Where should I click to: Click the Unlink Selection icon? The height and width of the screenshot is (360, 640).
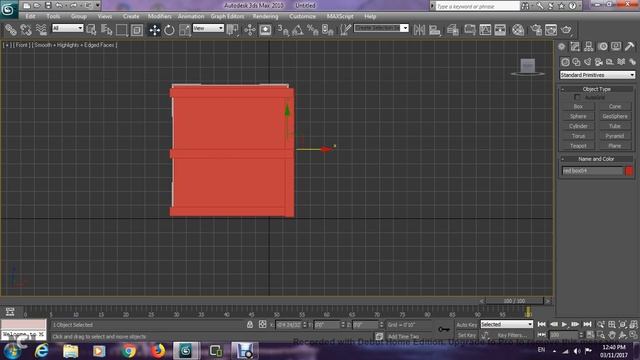26,30
